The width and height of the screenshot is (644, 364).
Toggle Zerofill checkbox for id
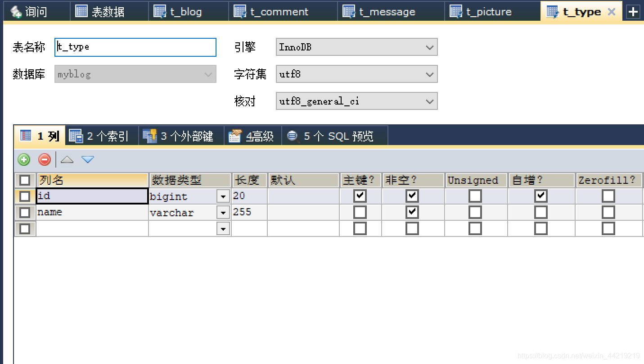pyautogui.click(x=608, y=196)
